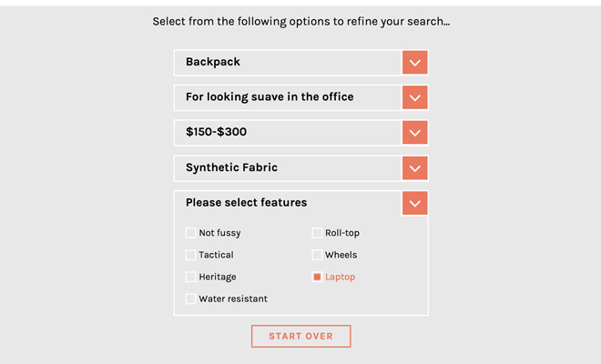Check the Wheels feature box
The image size is (601, 364).
(317, 255)
